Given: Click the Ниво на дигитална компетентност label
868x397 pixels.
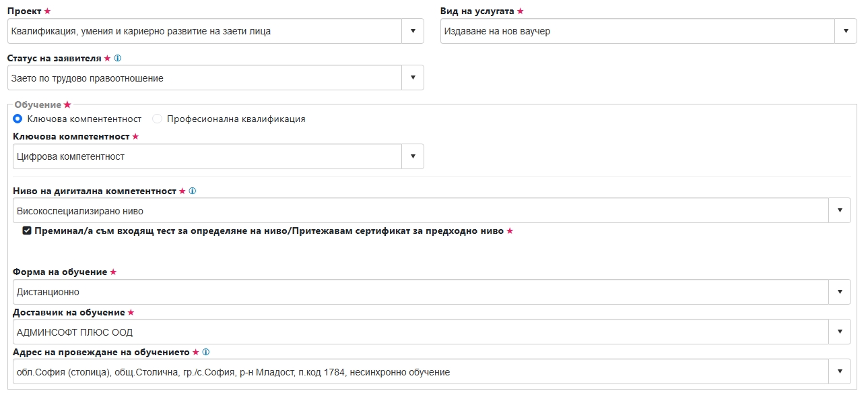Looking at the screenshot, I should (94, 191).
